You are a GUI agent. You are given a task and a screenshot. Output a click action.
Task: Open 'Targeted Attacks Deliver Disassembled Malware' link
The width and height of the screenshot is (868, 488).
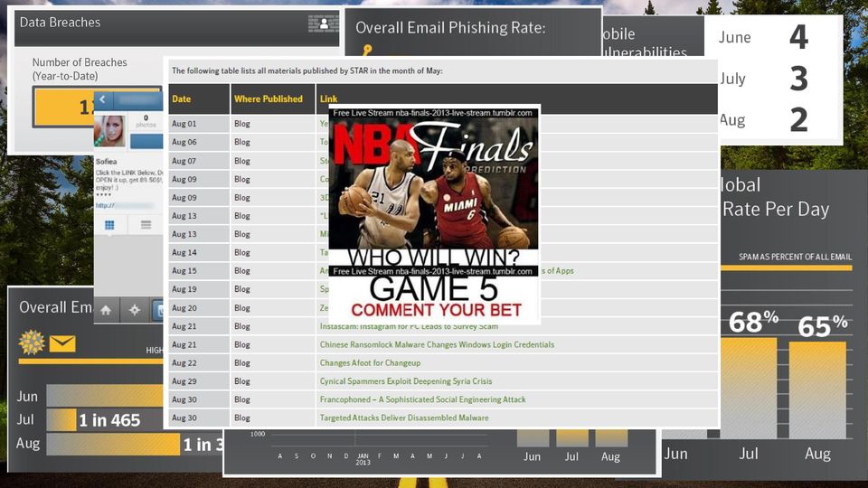tap(404, 418)
